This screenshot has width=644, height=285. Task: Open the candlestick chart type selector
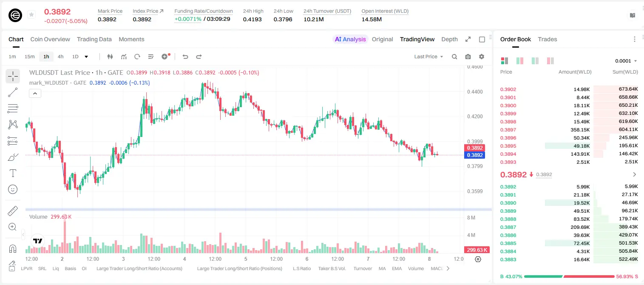111,57
